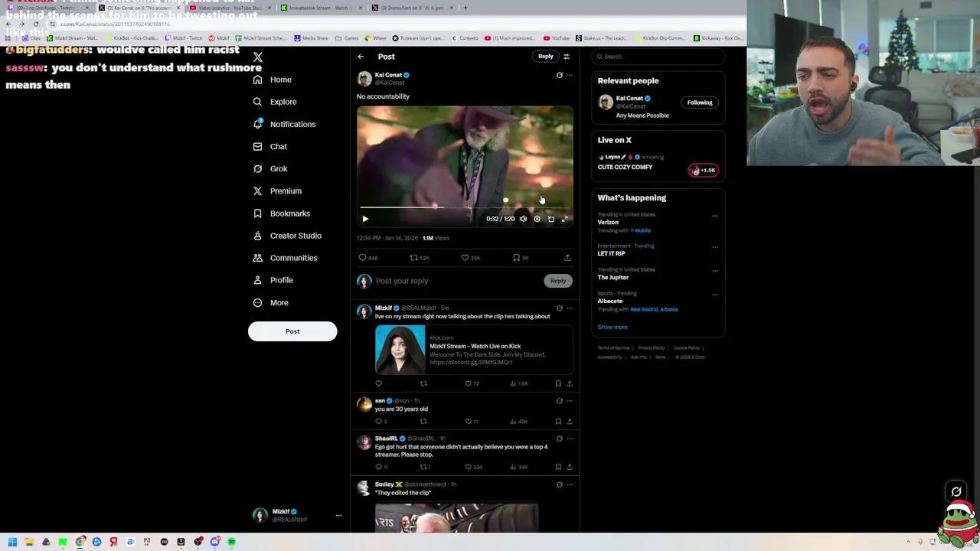Image resolution: width=980 pixels, height=551 pixels.
Task: Open more options for Verizon trend
Action: (x=715, y=216)
